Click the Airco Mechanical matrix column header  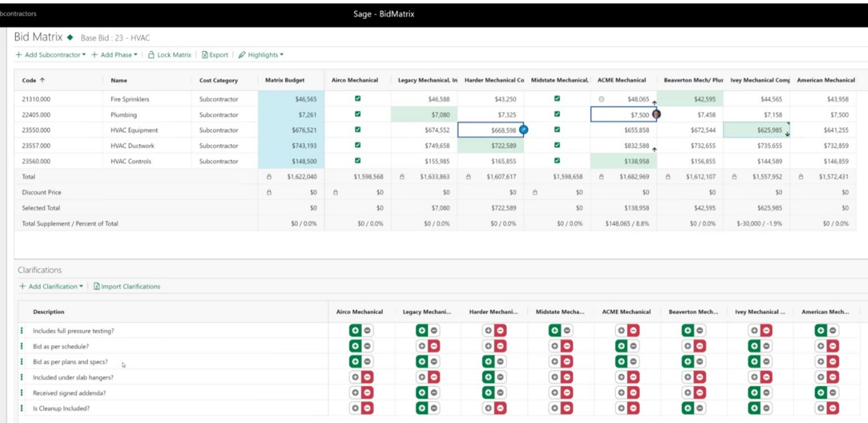pos(355,80)
